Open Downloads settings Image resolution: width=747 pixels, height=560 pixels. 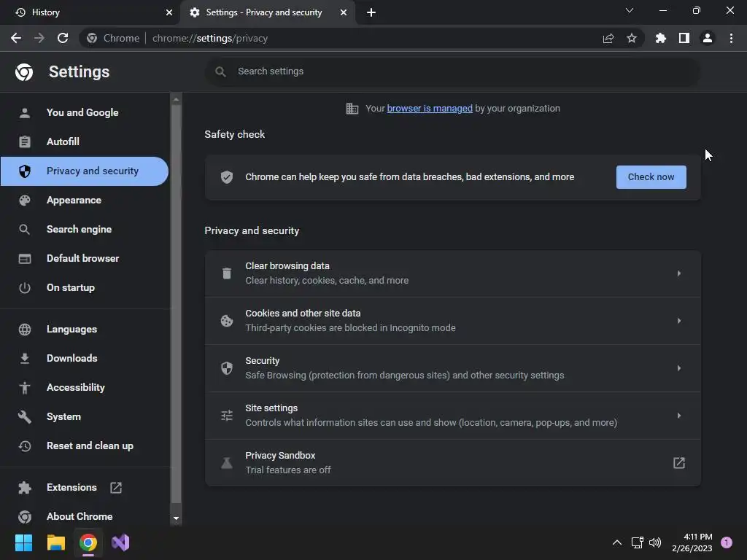(85, 358)
